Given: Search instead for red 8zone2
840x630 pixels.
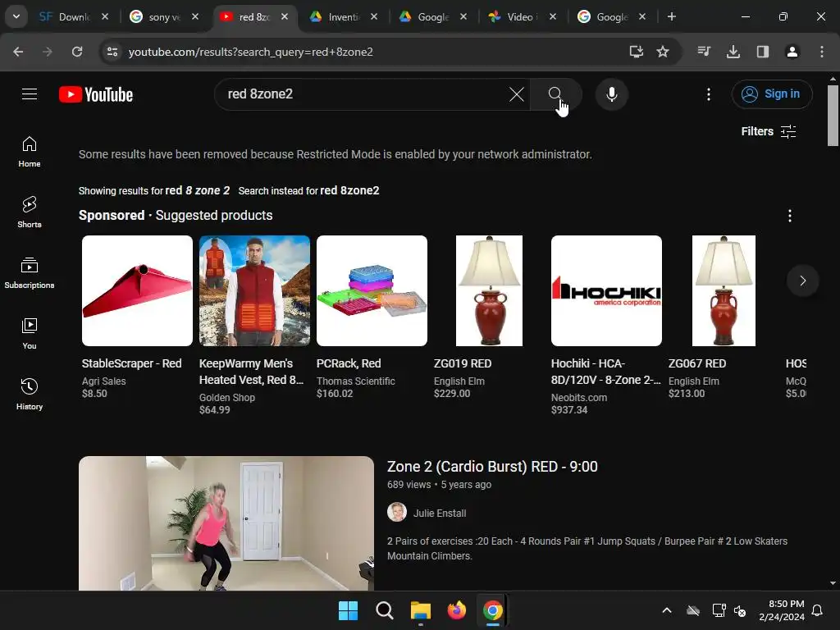Looking at the screenshot, I should (349, 190).
